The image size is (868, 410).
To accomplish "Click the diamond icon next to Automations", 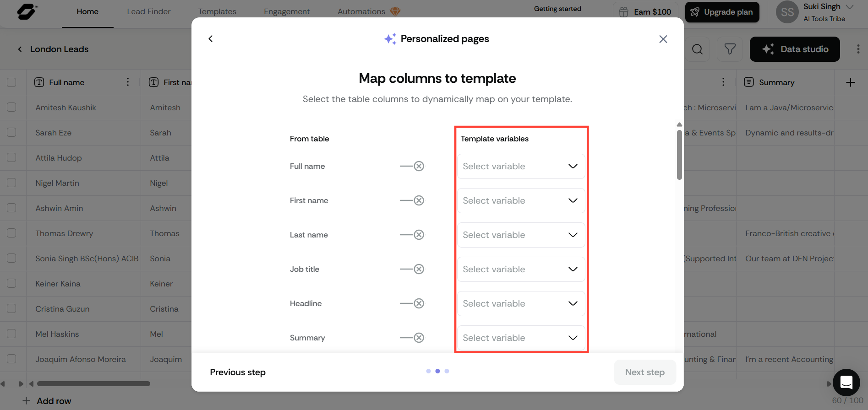I will (x=395, y=11).
